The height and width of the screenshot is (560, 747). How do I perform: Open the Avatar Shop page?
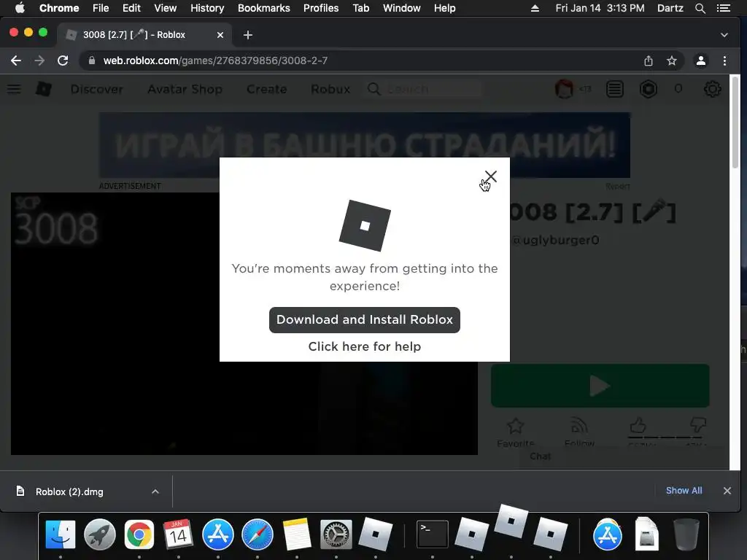click(185, 89)
